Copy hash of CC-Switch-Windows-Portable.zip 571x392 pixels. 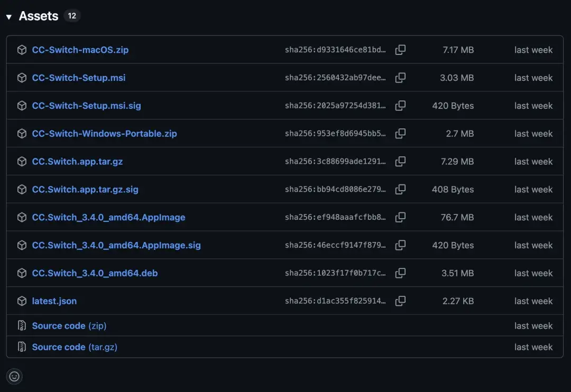[401, 134]
